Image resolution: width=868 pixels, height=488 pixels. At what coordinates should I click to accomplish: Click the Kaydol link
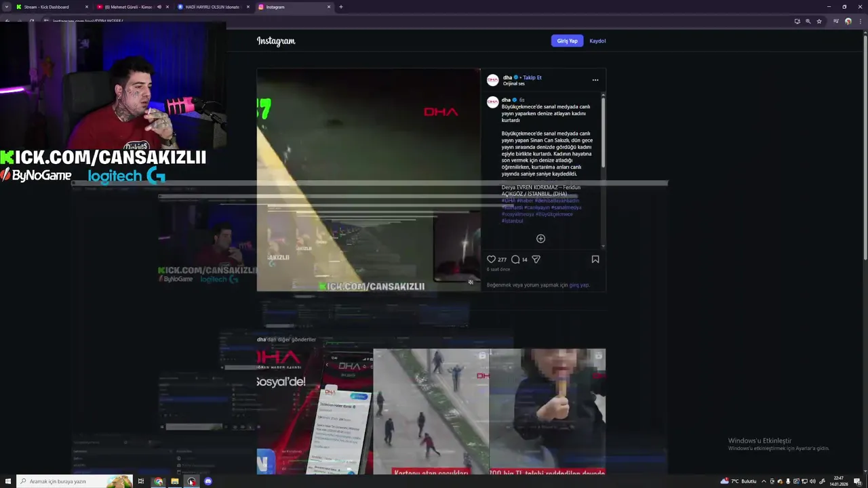tap(597, 41)
